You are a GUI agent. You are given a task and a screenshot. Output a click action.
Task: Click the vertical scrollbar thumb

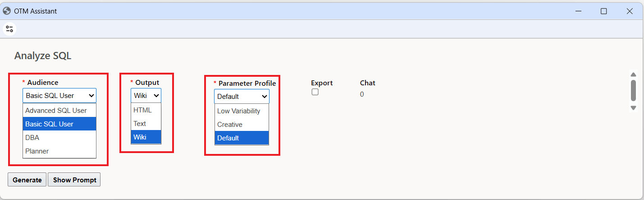point(633,90)
